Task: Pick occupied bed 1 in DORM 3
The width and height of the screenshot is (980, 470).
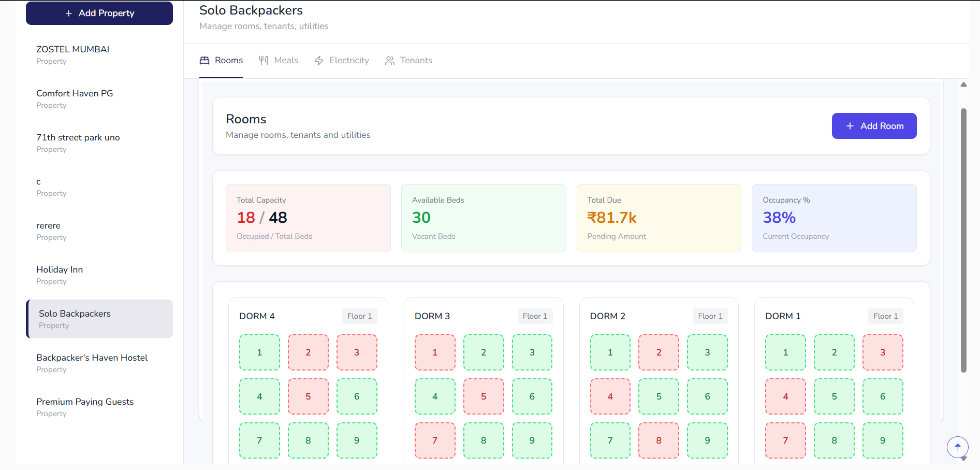Action: click(435, 352)
